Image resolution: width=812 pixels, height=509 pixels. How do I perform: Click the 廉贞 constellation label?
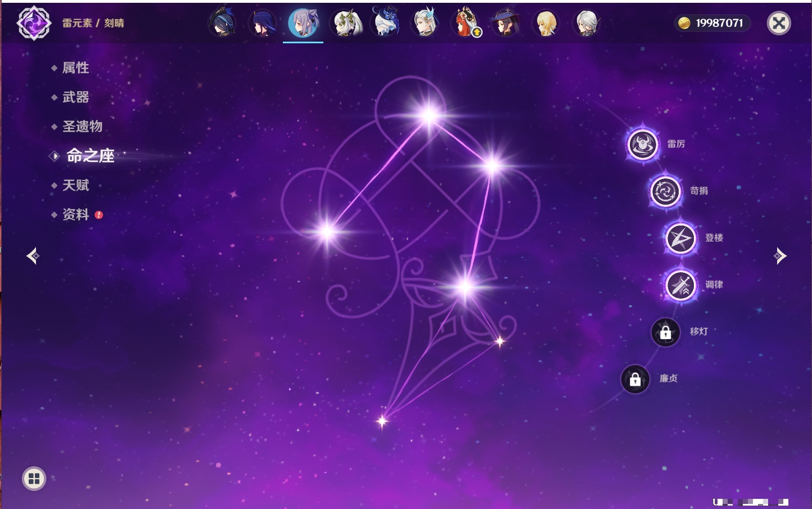click(669, 379)
